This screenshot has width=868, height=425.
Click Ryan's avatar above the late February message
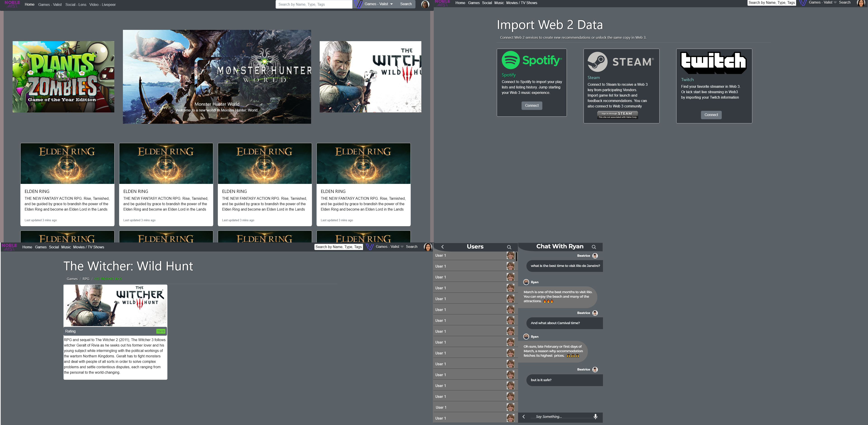[526, 337]
